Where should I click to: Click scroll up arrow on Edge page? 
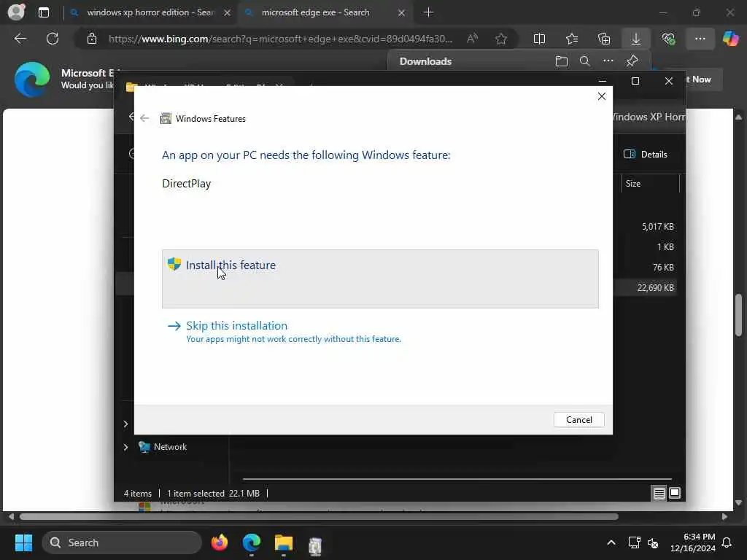[738, 117]
